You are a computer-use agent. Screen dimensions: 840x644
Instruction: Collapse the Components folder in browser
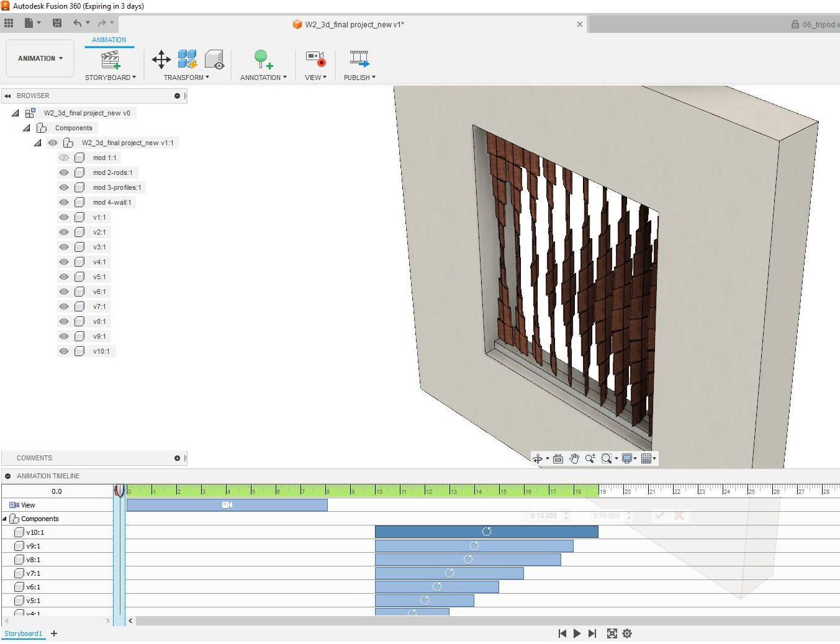click(x=27, y=128)
